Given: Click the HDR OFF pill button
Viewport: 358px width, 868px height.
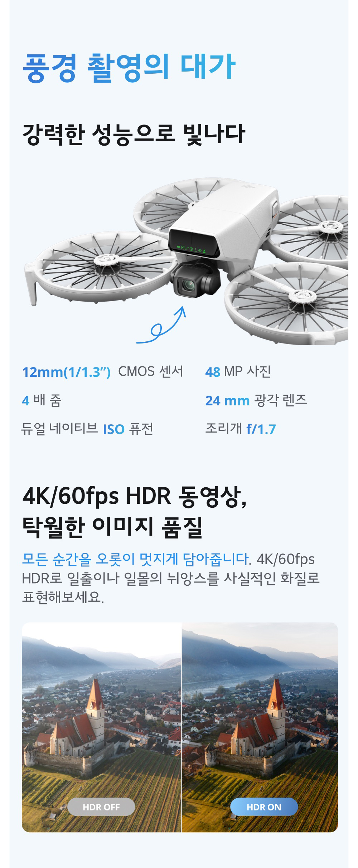Looking at the screenshot, I should pos(101,807).
